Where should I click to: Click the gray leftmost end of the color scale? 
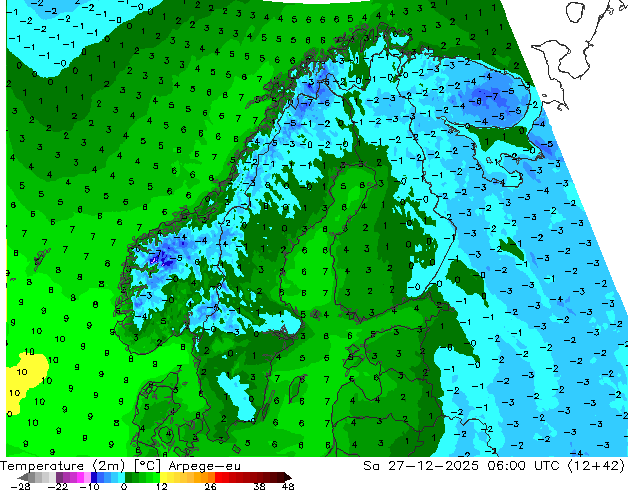(x=12, y=477)
